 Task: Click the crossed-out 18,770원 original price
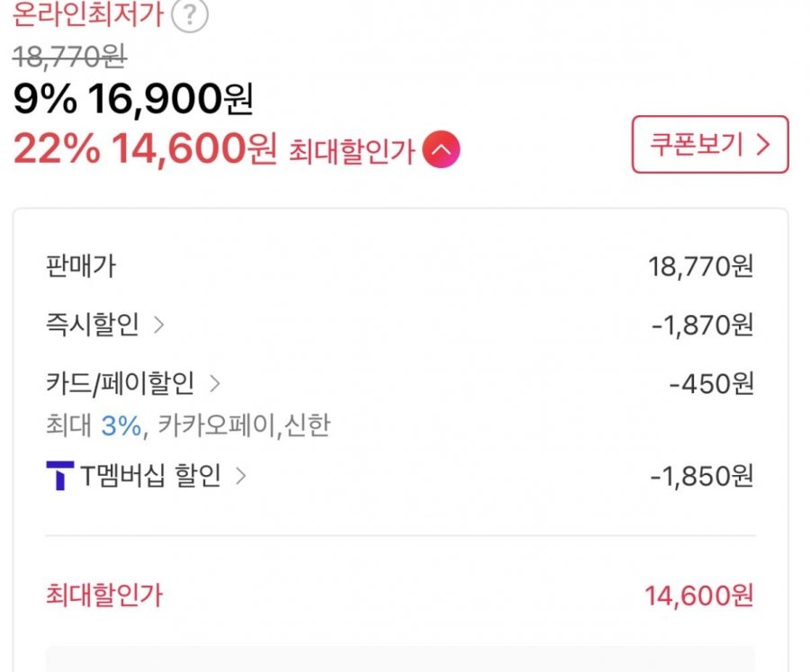(x=69, y=58)
